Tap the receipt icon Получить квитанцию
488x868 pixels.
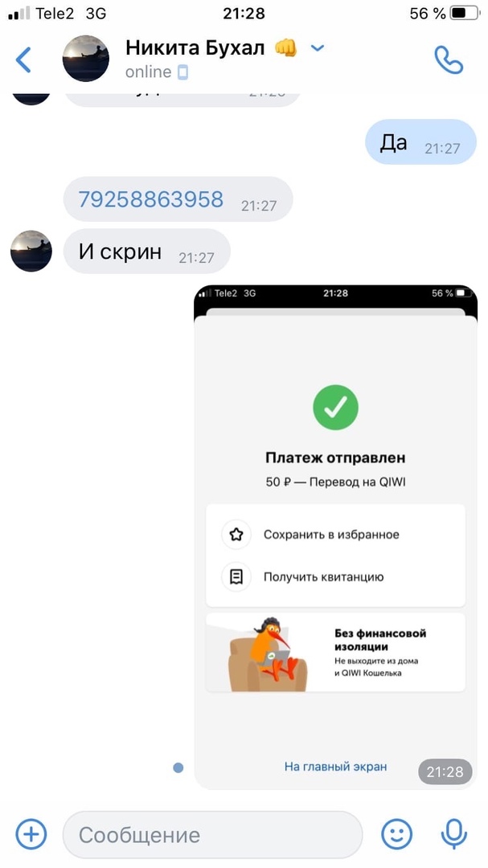236,577
